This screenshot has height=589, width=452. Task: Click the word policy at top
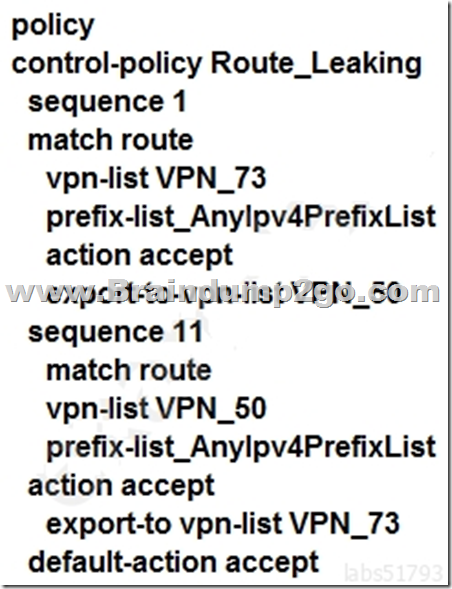tap(53, 27)
